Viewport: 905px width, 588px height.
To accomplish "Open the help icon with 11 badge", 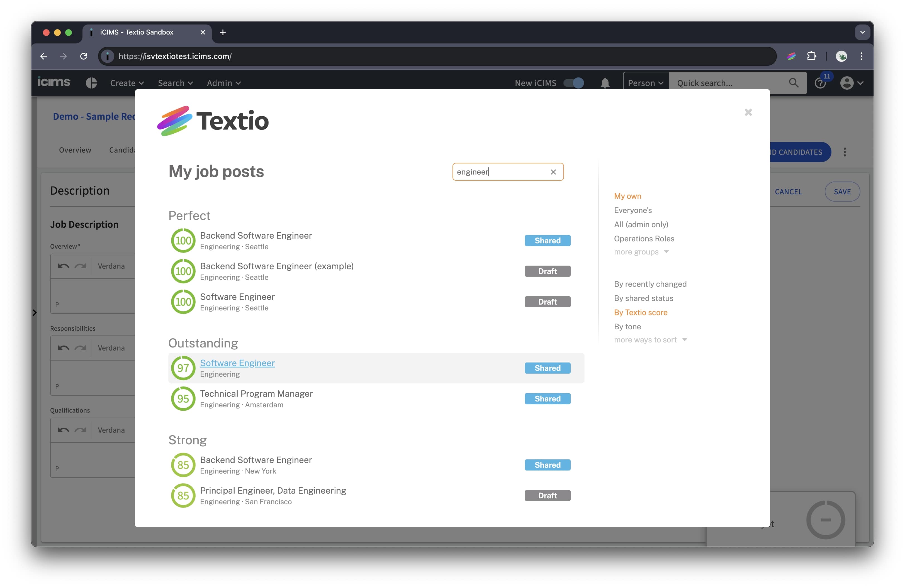I will [820, 83].
